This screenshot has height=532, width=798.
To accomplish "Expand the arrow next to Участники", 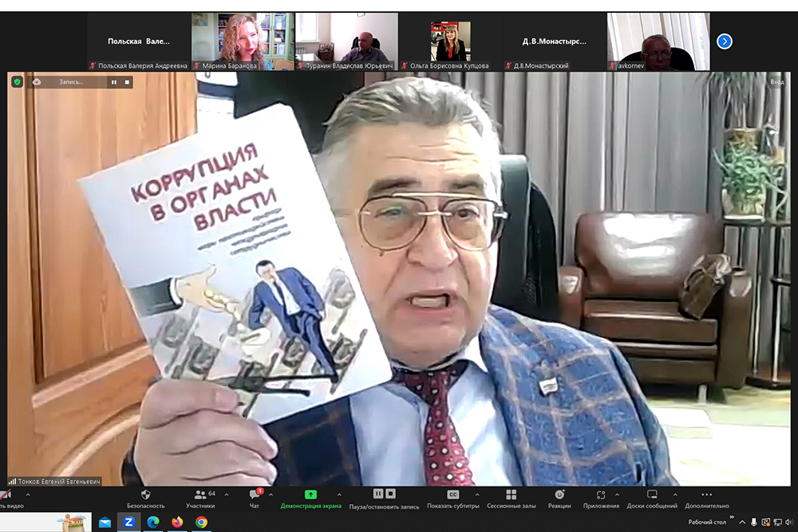I will point(227,495).
